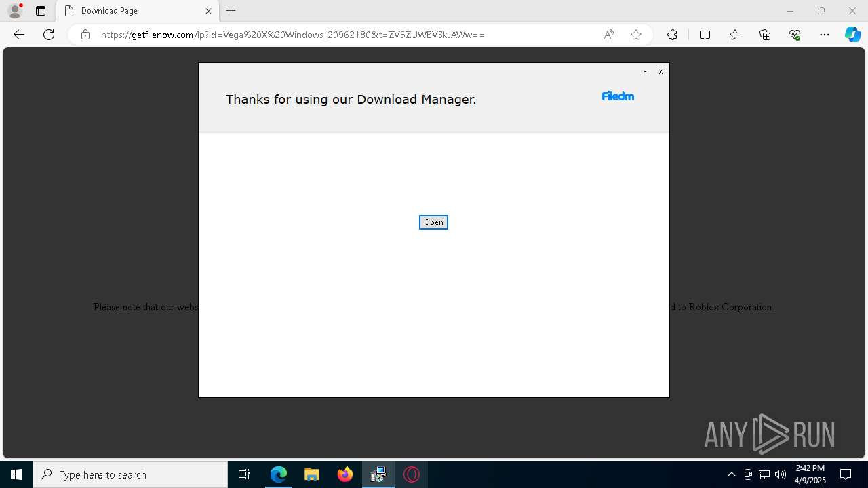Open Collections panel
Screen dimensions: 868x488
coord(765,35)
